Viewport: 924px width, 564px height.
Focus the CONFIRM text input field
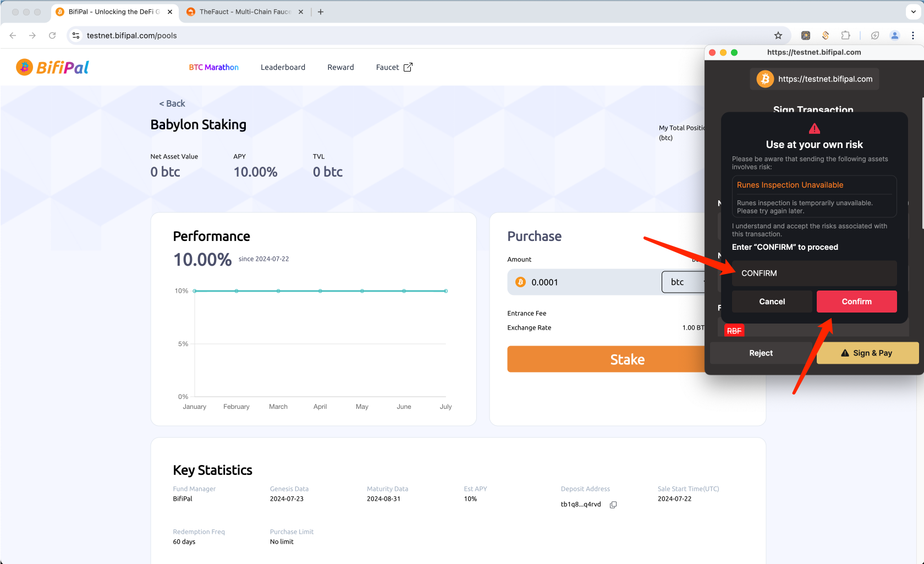pos(814,273)
